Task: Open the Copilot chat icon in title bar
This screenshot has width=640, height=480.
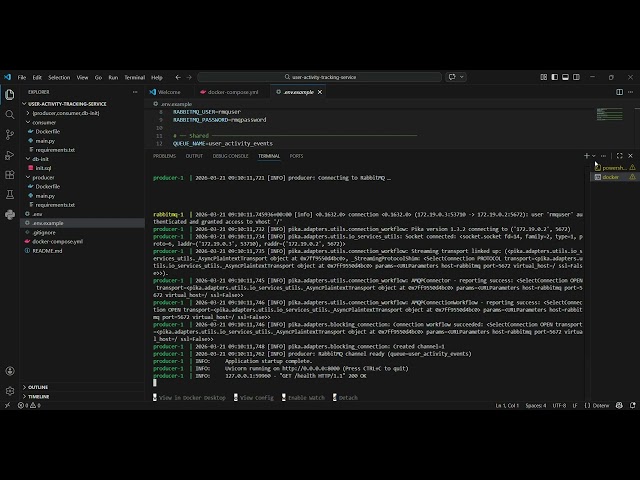Action: [x=452, y=77]
